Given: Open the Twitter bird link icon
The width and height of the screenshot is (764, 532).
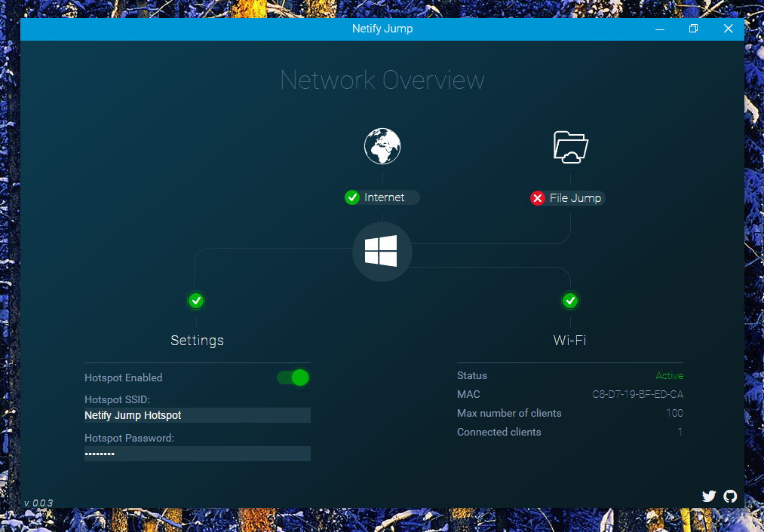Looking at the screenshot, I should coord(709,496).
